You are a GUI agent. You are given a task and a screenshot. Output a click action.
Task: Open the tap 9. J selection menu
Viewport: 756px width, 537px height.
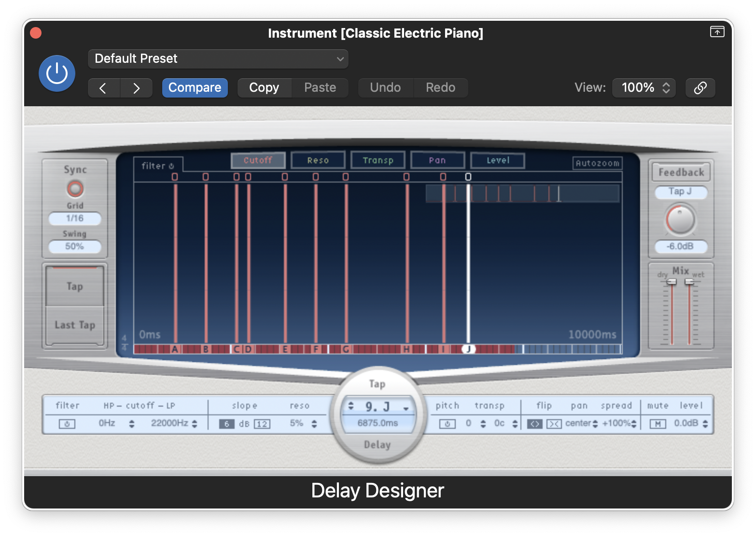(406, 408)
